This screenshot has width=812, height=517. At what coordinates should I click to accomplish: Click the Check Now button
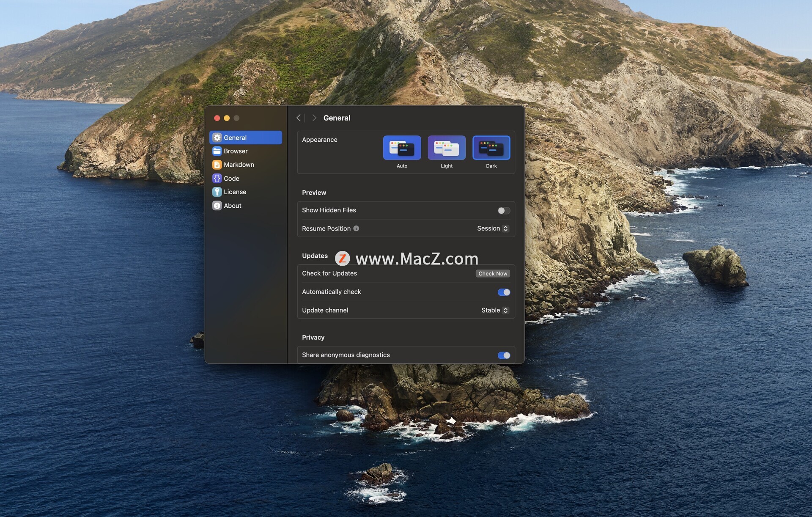pyautogui.click(x=493, y=274)
